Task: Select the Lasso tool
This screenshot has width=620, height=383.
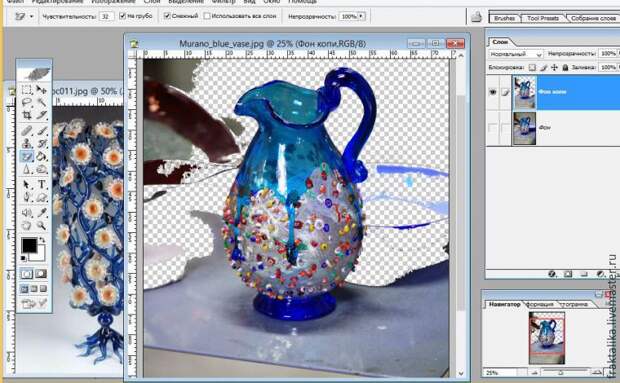Action: tap(26, 102)
